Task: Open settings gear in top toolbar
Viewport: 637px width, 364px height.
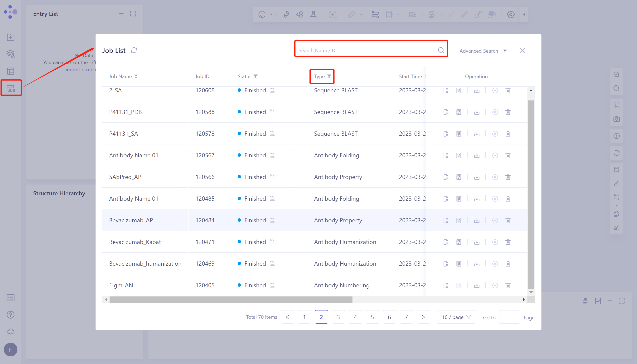Action: coord(510,14)
